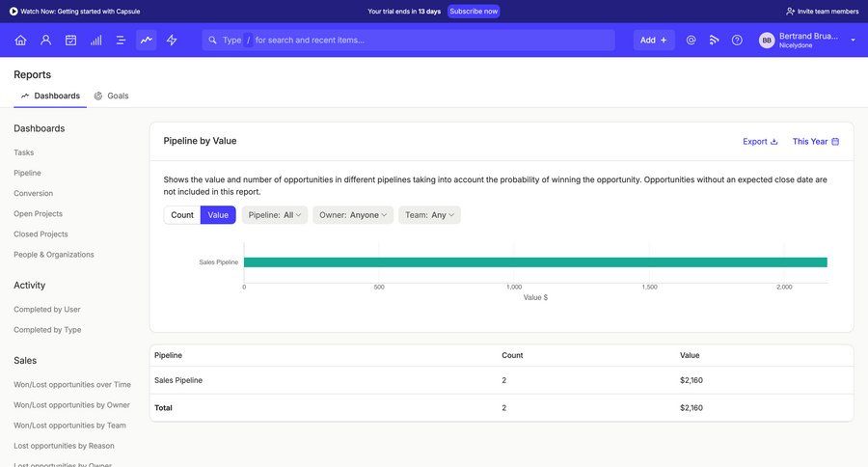Image resolution: width=868 pixels, height=467 pixels.
Task: Switch chart to Value view
Action: point(218,215)
